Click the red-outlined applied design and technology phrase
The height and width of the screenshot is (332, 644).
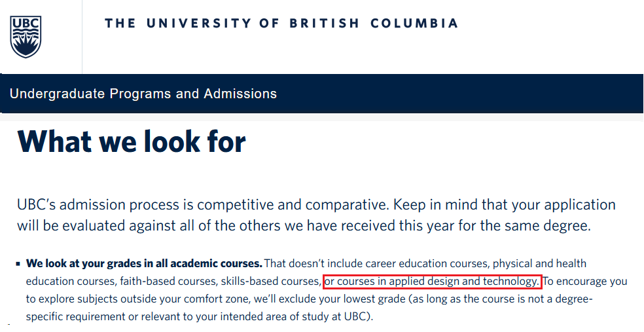coord(433,282)
